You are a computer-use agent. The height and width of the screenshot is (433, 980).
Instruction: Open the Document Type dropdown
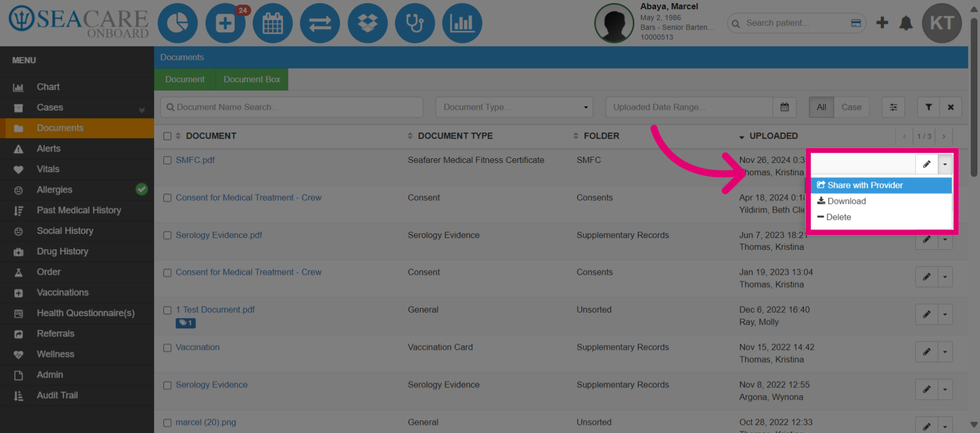click(514, 107)
